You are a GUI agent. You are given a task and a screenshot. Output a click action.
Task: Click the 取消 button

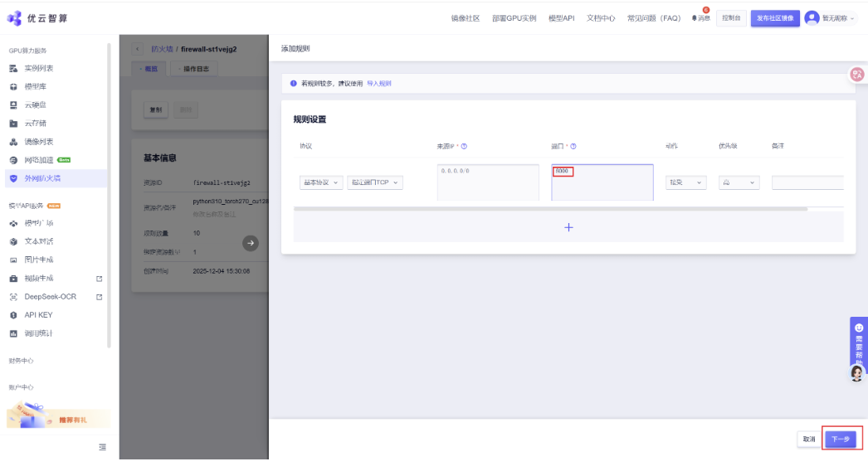pyautogui.click(x=809, y=439)
